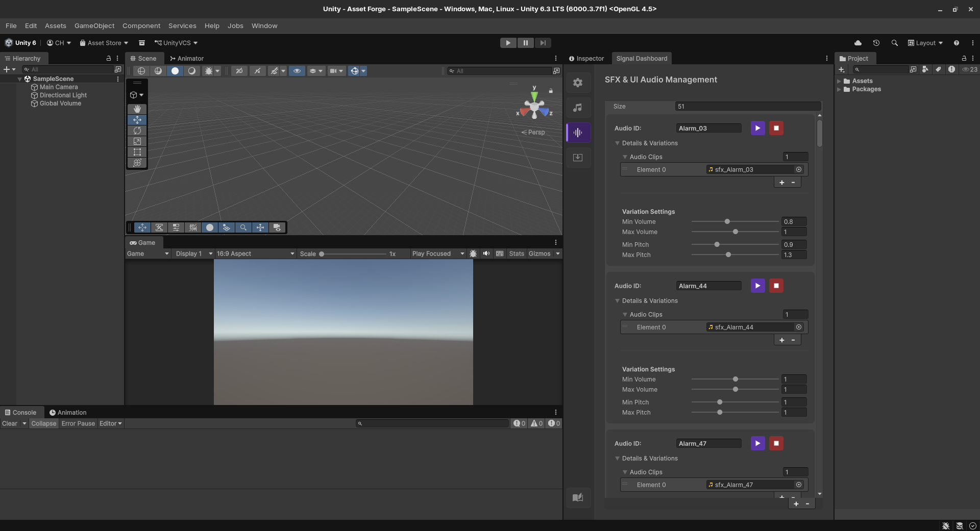Open the Layout dropdown

[x=925, y=43]
